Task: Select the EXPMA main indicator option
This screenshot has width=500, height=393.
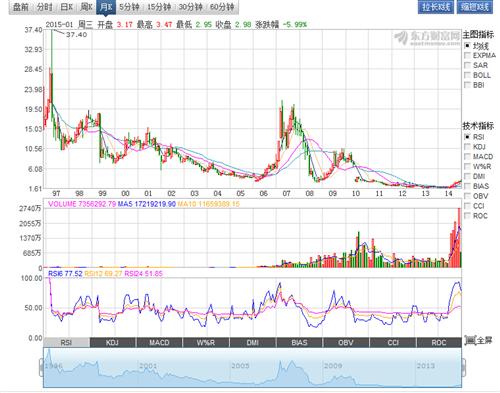Action: click(x=468, y=55)
